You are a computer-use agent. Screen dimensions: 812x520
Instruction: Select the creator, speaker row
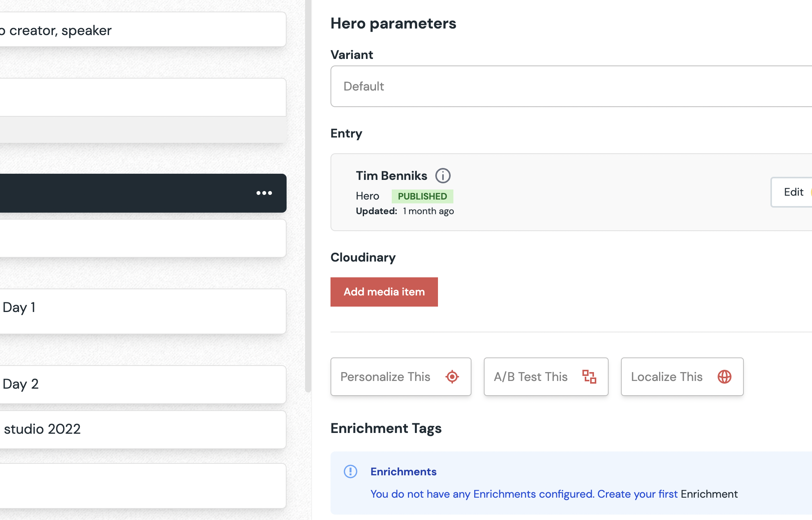click(143, 30)
